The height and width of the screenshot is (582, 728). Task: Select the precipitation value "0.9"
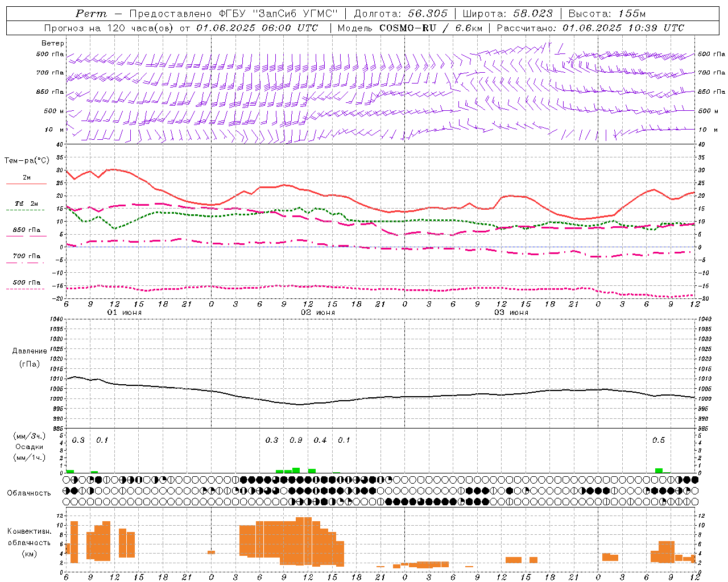tap(296, 440)
